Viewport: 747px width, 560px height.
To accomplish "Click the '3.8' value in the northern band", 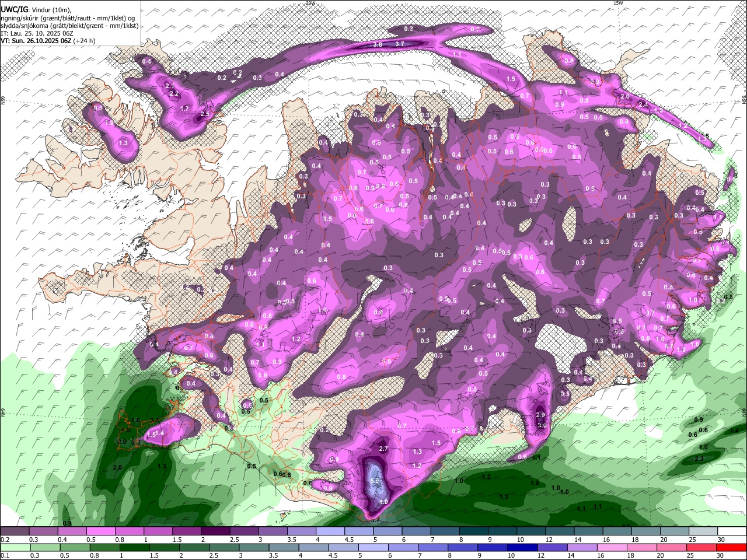I will click(x=378, y=44).
